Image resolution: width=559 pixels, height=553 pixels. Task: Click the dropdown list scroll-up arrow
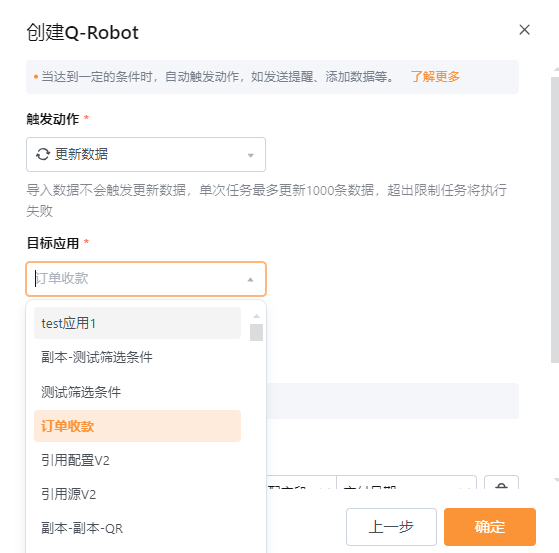click(256, 316)
